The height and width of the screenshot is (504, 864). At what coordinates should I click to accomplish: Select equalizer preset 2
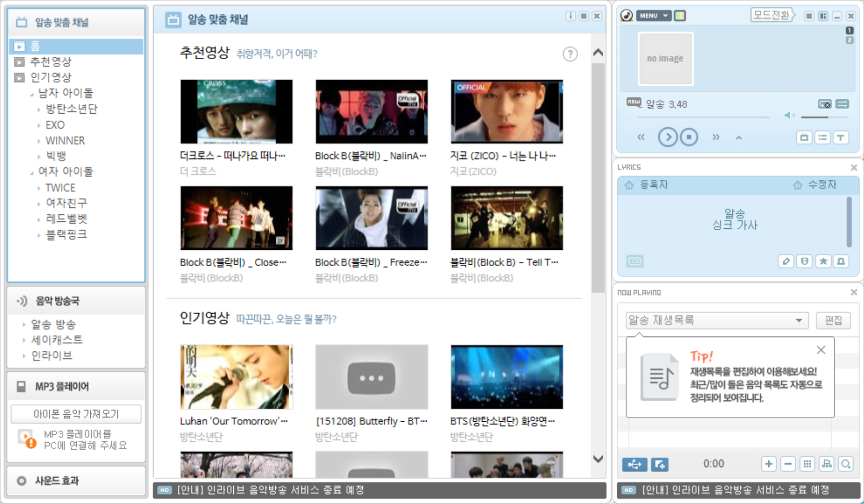click(x=850, y=40)
